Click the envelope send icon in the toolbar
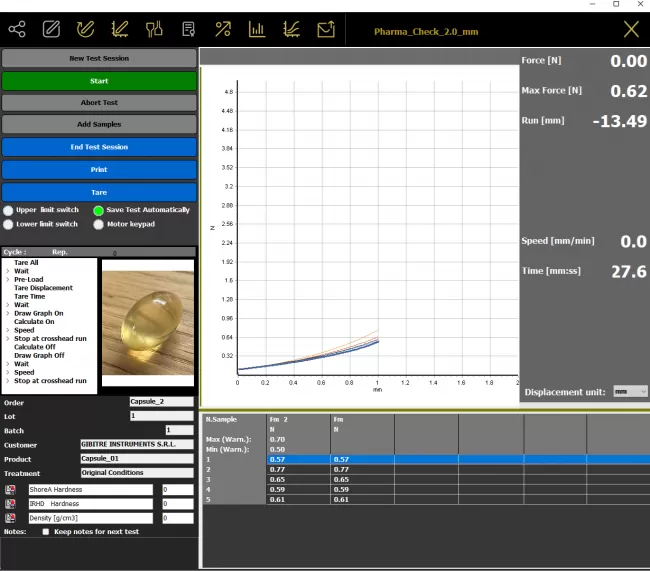 (x=326, y=29)
